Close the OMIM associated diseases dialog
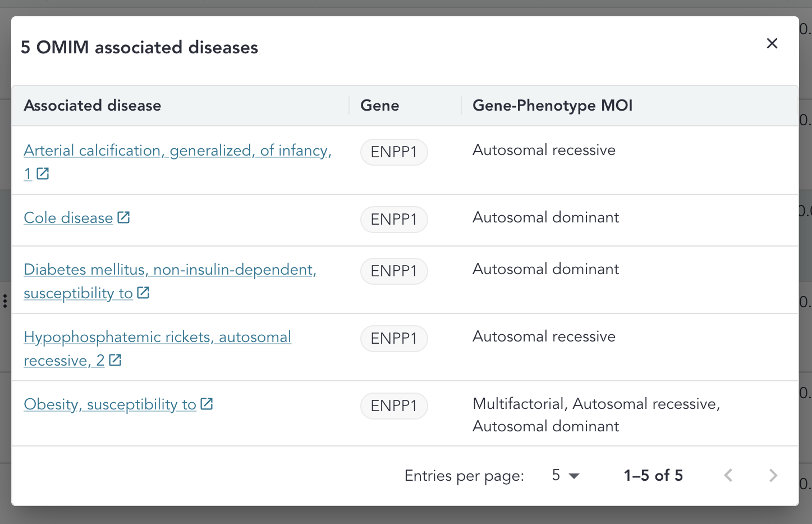The image size is (812, 524). [772, 43]
